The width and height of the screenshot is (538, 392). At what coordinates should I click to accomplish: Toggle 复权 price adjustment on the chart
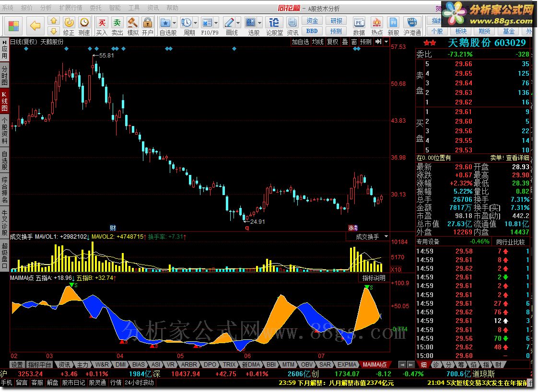coord(332,42)
